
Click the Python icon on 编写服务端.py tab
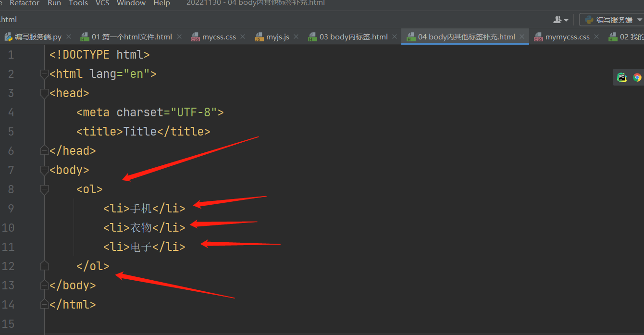(8, 37)
